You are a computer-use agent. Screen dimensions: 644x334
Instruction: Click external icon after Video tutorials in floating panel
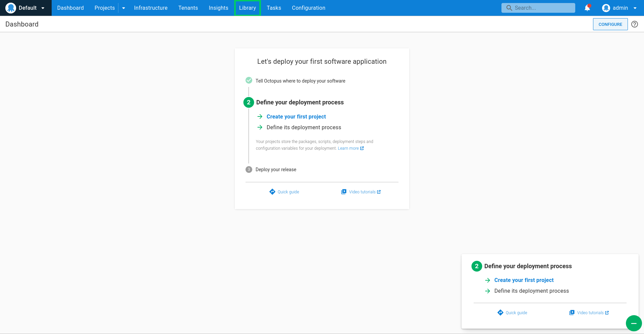click(607, 313)
